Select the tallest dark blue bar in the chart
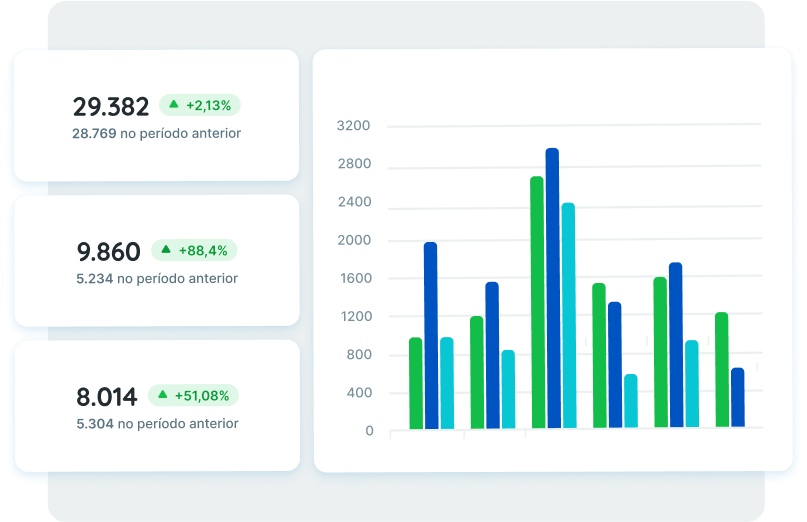Viewport: 807px width, 522px height. pyautogui.click(x=552, y=288)
